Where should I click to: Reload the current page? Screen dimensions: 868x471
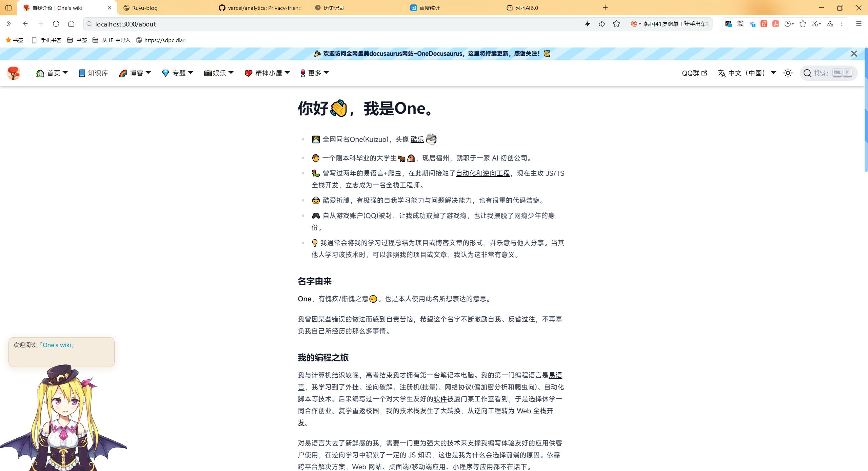coord(56,24)
